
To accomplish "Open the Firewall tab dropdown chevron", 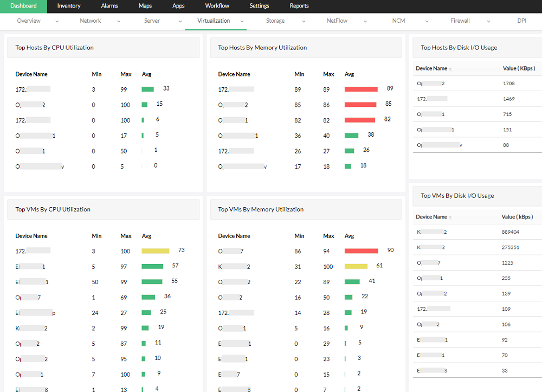I will 488,21.
